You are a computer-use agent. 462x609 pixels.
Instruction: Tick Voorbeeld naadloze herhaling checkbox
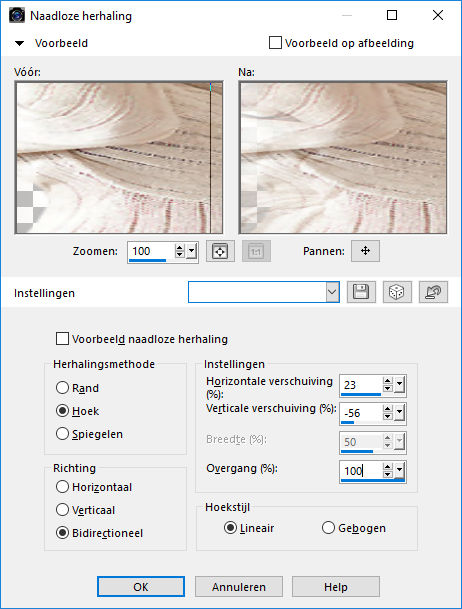63,339
